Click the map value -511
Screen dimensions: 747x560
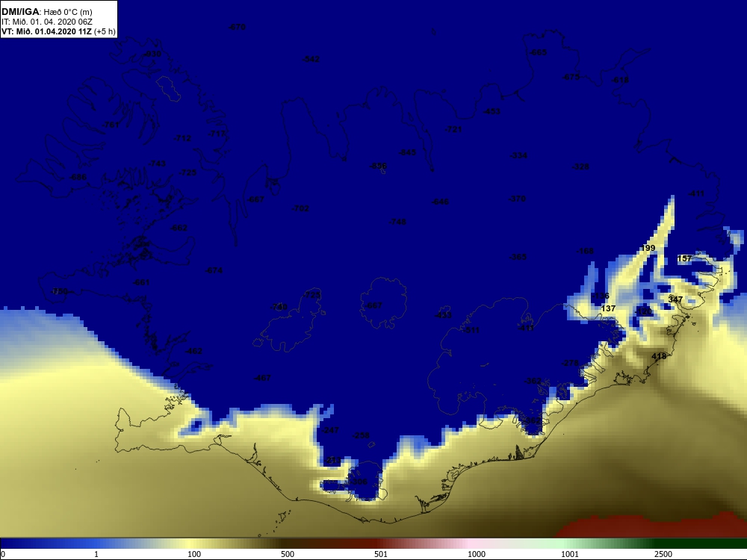click(471, 330)
